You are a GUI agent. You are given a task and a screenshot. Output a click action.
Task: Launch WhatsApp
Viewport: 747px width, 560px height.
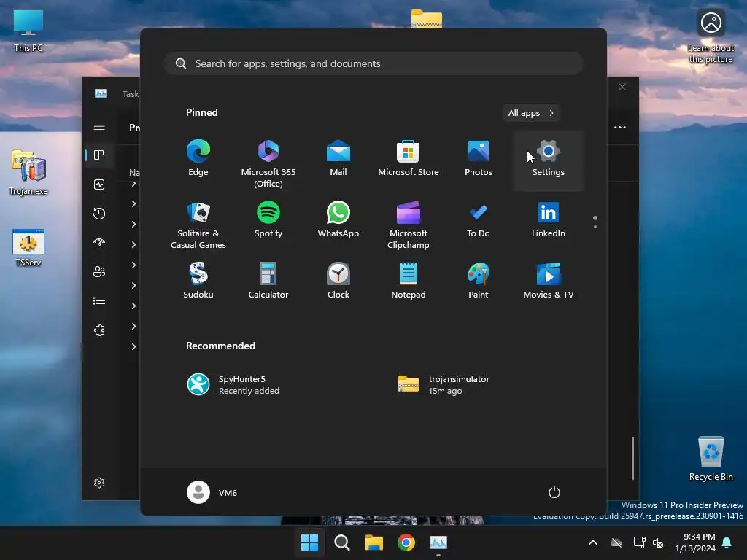pyautogui.click(x=338, y=219)
